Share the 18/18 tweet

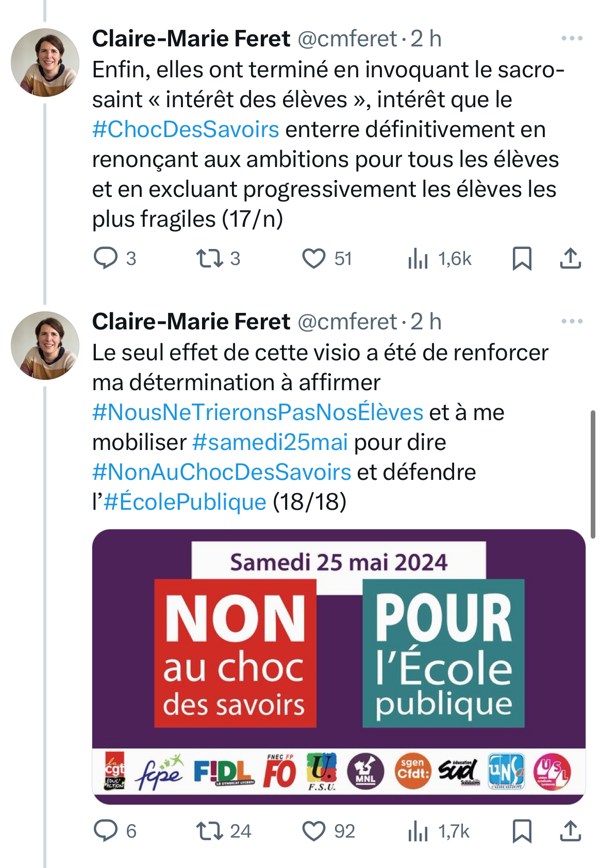point(570,831)
